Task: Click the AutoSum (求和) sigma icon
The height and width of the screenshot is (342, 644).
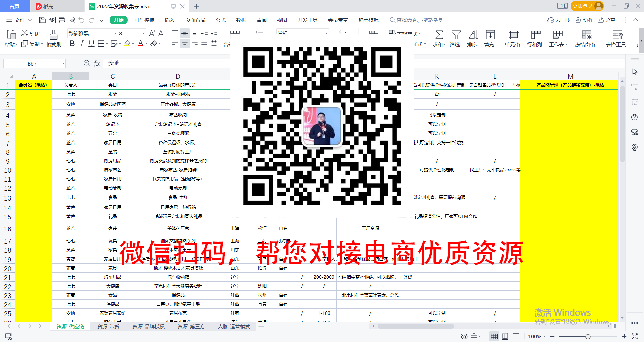Action: coord(439,35)
